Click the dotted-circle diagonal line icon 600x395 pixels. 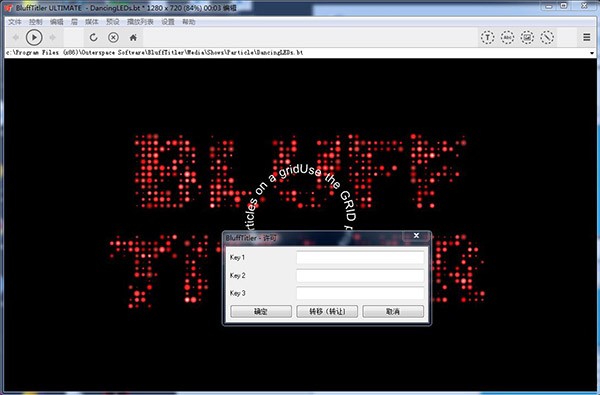click(x=547, y=38)
